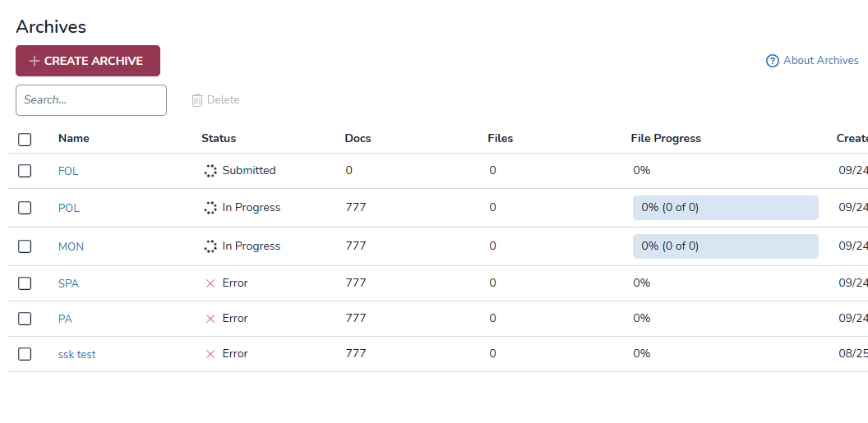This screenshot has height=423, width=868.
Task: Click the error icon for ssk test
Action: pyautogui.click(x=210, y=354)
